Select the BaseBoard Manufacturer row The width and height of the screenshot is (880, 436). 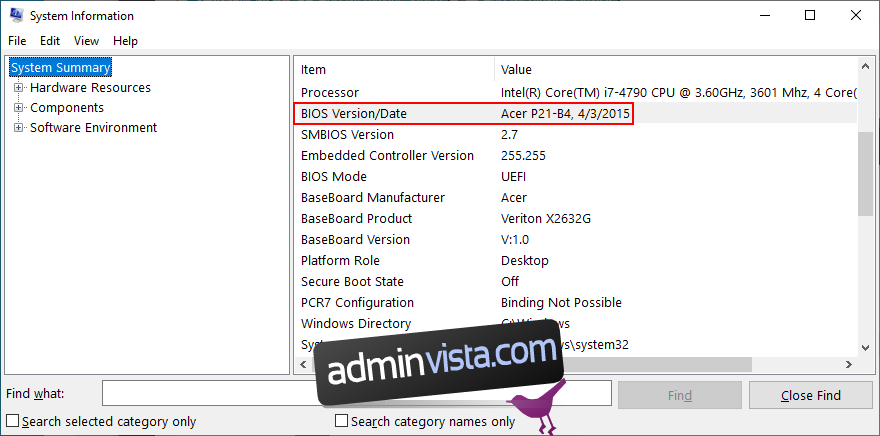(576, 198)
